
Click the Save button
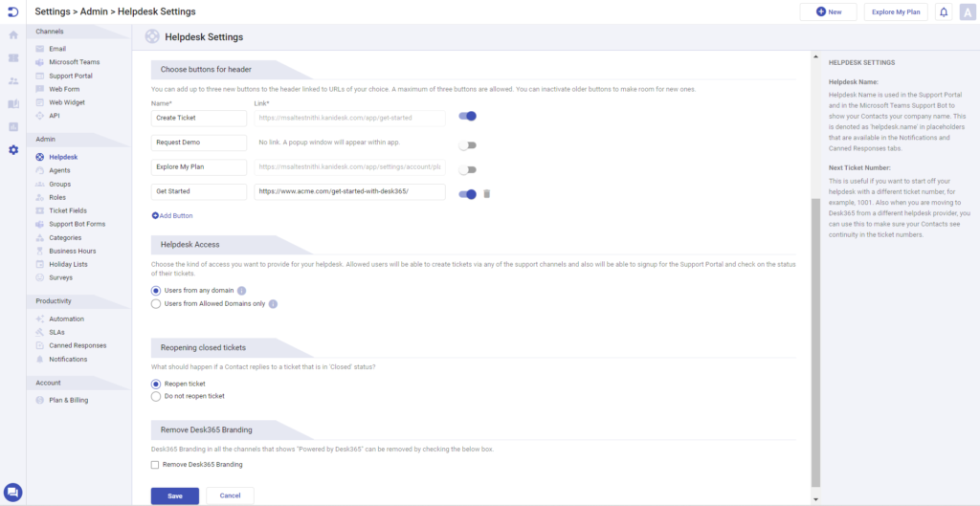(175, 496)
